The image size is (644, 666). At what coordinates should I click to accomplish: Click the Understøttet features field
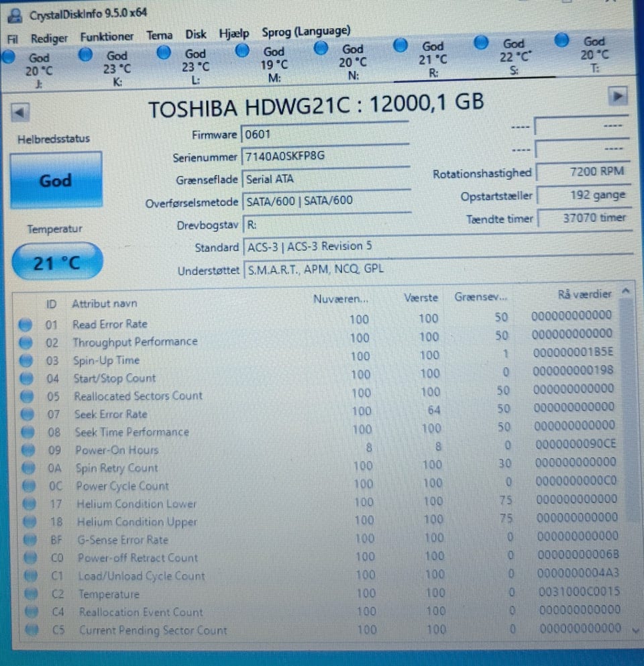pyautogui.click(x=439, y=268)
